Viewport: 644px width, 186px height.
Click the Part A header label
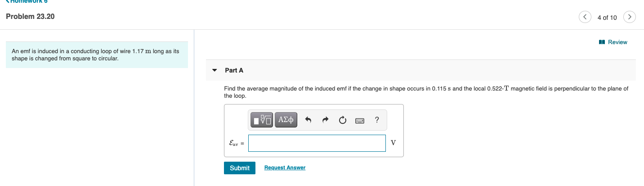click(x=234, y=70)
